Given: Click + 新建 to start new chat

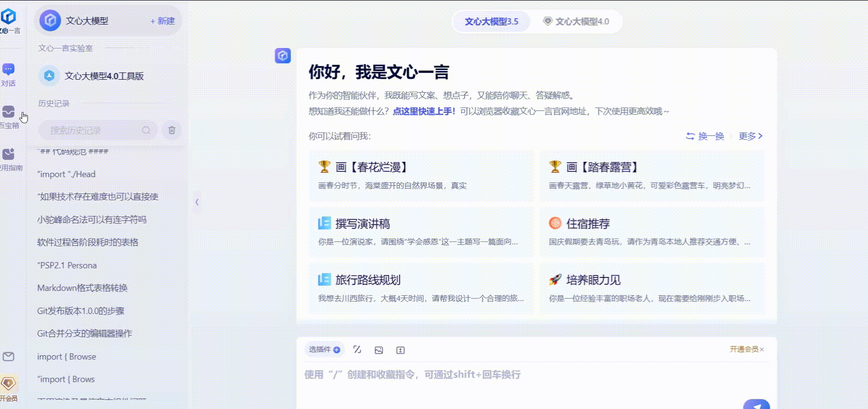Looking at the screenshot, I should click(x=162, y=21).
